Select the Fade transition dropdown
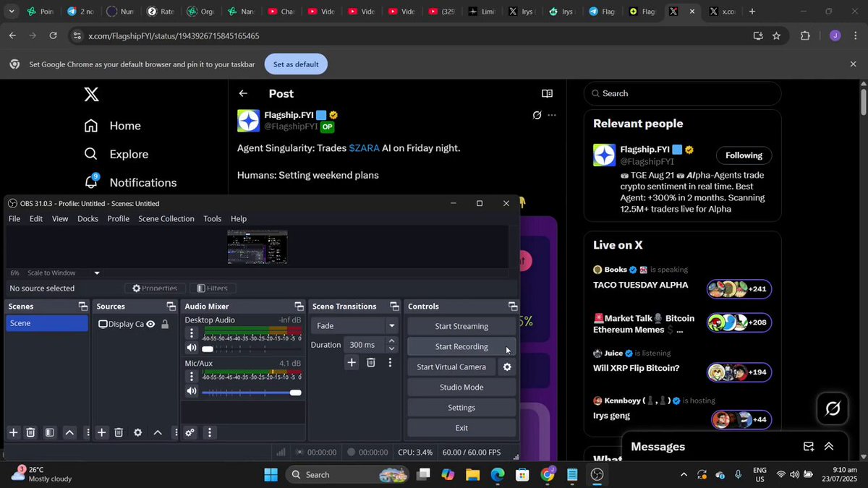 click(354, 326)
